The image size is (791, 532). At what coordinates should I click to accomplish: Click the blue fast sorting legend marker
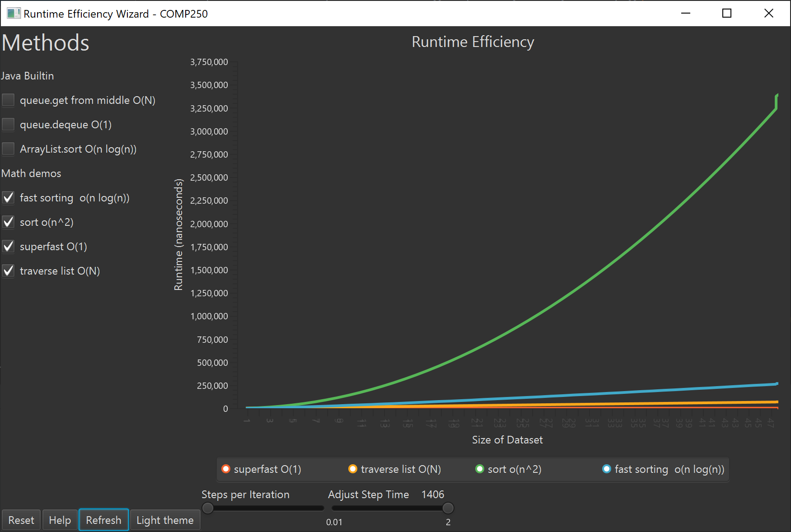[606, 469]
